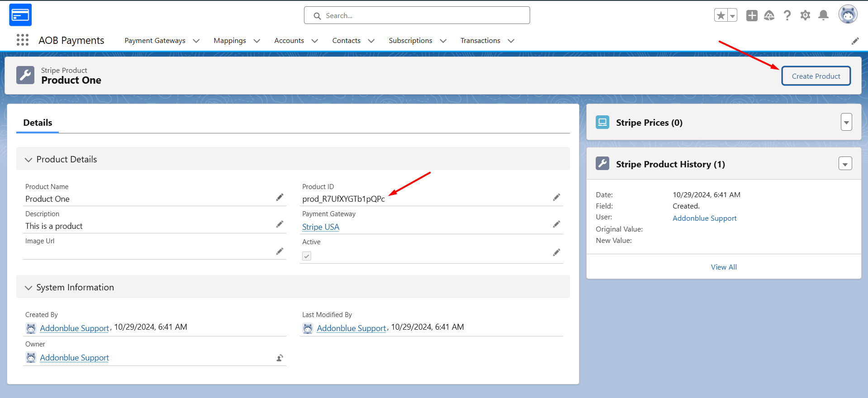Image resolution: width=868 pixels, height=398 pixels.
Task: Click the Stripe Product wrench icon
Action: click(x=25, y=75)
